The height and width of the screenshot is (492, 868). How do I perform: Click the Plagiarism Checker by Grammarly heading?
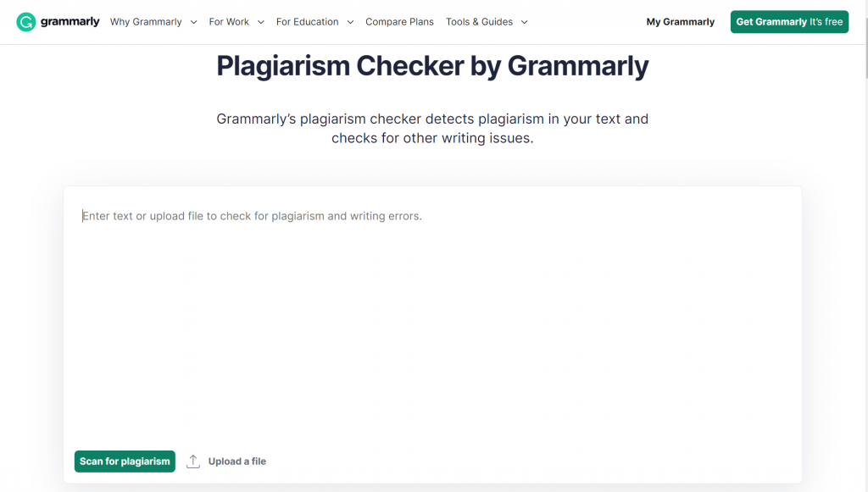tap(432, 66)
